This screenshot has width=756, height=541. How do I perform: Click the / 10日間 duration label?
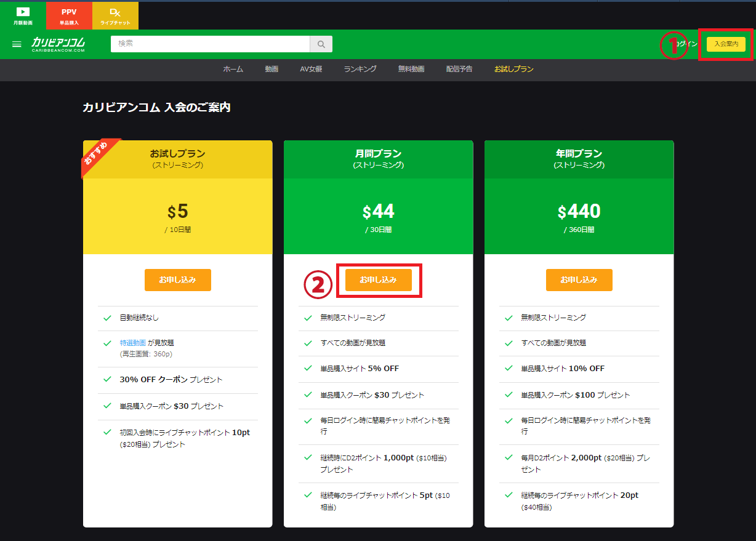(x=178, y=230)
